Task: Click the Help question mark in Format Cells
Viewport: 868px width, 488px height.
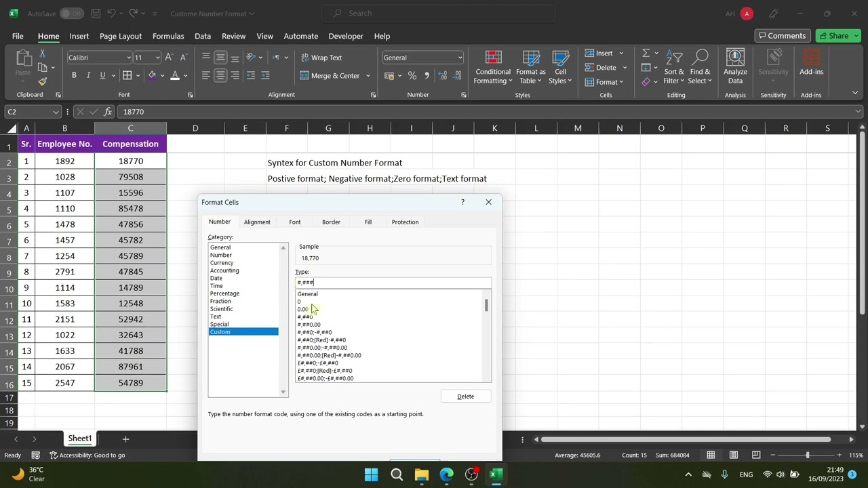Action: point(463,202)
